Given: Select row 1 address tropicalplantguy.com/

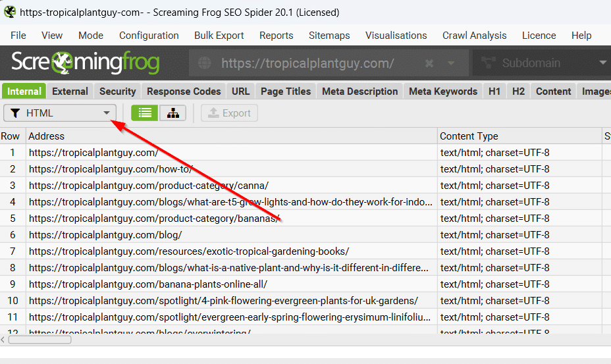Looking at the screenshot, I should [x=232, y=153].
